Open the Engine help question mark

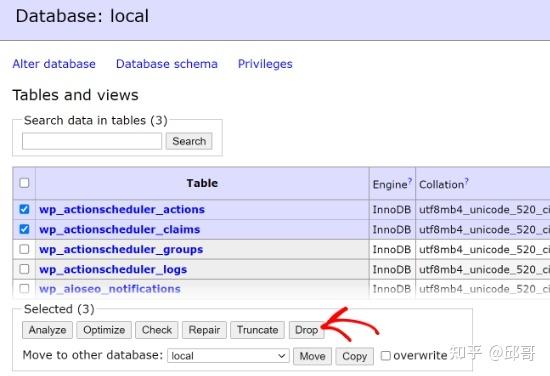click(x=409, y=180)
